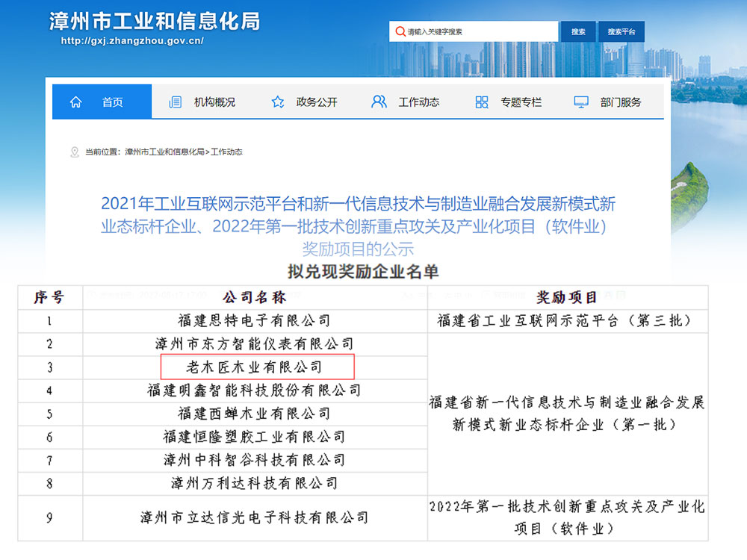Go to the 政务公开 section
Image resolution: width=747 pixels, height=560 pixels.
(317, 102)
